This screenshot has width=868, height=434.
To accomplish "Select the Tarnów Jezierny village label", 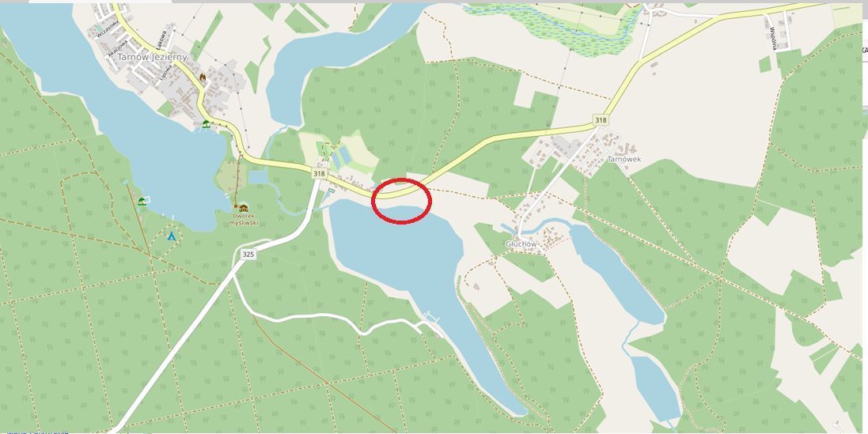I will click(152, 57).
